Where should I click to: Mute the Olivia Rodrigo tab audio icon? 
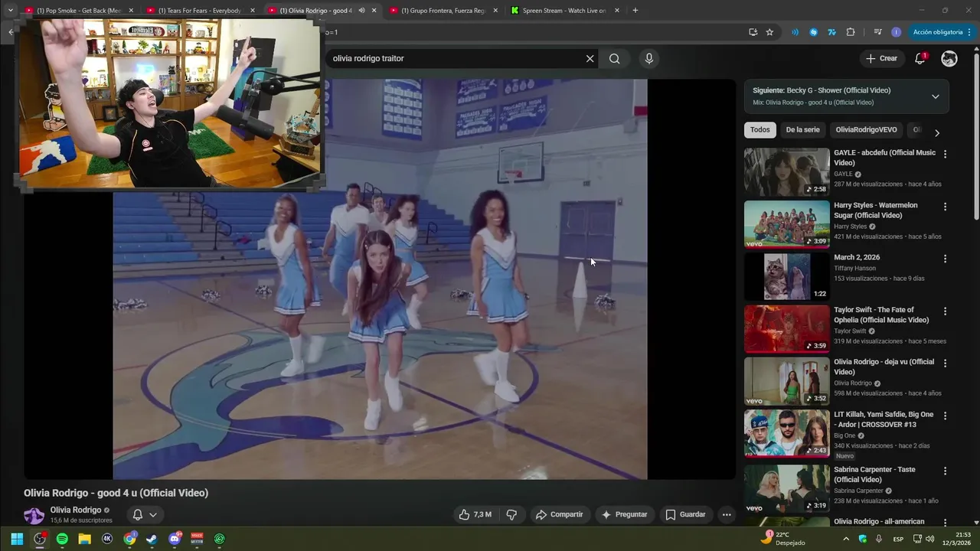click(x=361, y=11)
